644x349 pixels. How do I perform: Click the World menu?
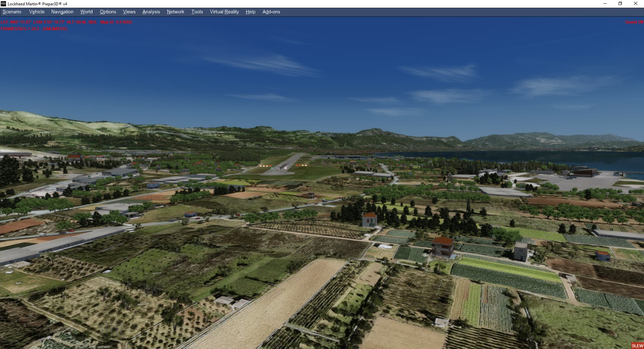click(86, 12)
